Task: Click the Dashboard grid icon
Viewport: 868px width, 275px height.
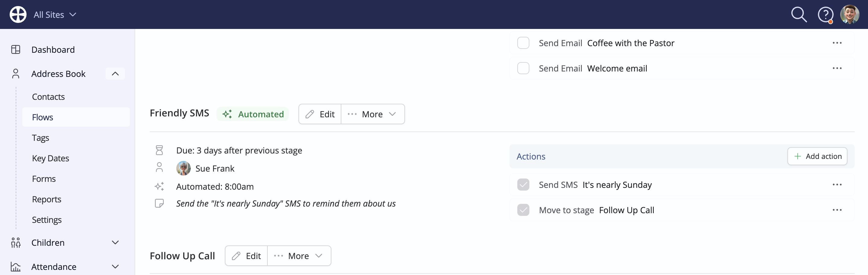Action: pos(15,49)
